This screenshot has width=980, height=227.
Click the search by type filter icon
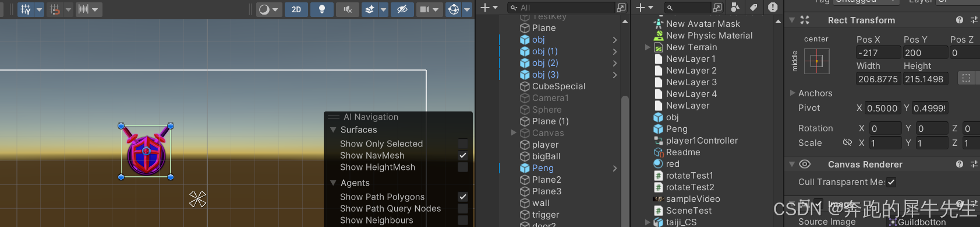pos(735,7)
